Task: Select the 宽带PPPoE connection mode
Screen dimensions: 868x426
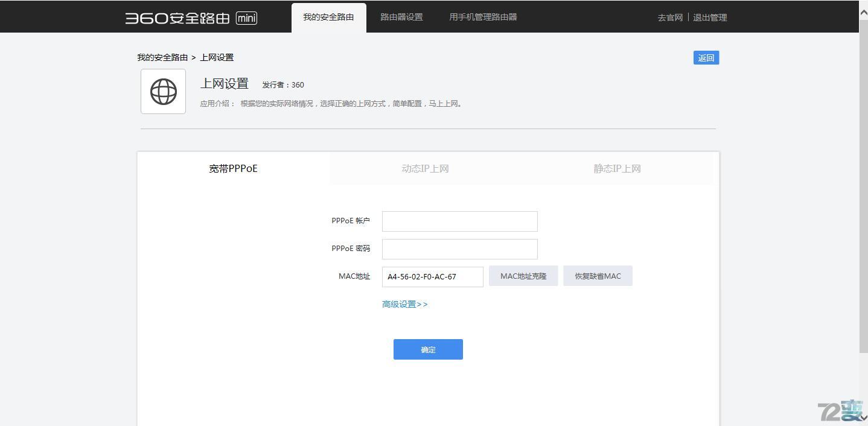Action: 233,168
